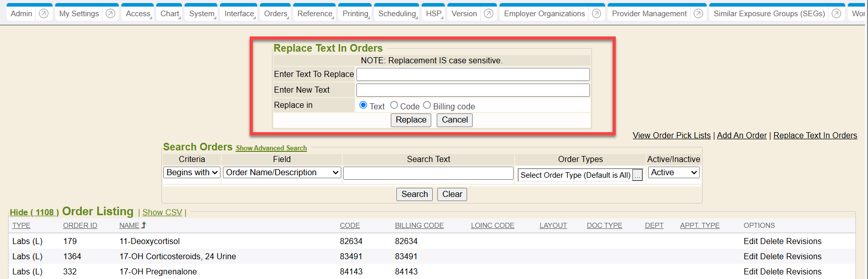Viewport: 868px width, 279px height.
Task: Click the Version tab arrow icon
Action: click(x=488, y=14)
